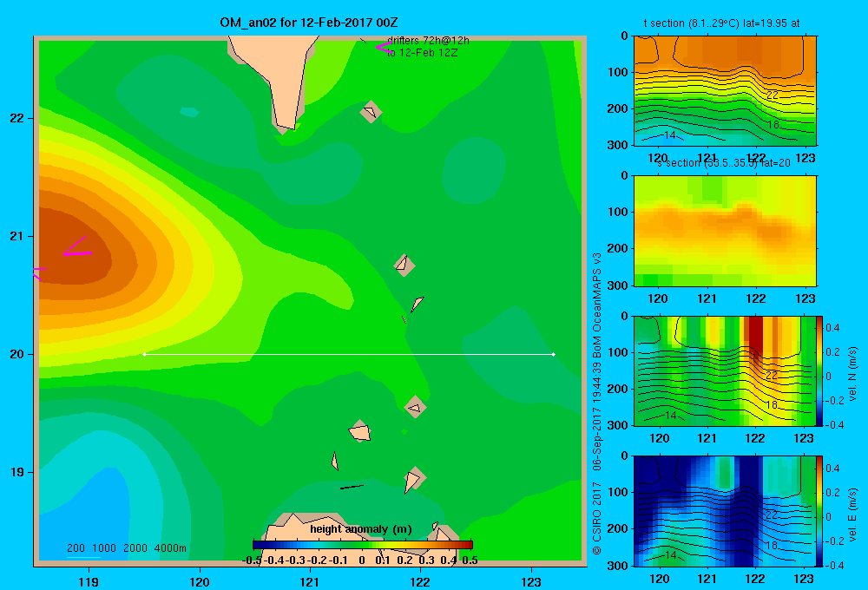Click longitude tick label '122' on main map
This screenshot has height=590, width=868.
pyautogui.click(x=420, y=581)
